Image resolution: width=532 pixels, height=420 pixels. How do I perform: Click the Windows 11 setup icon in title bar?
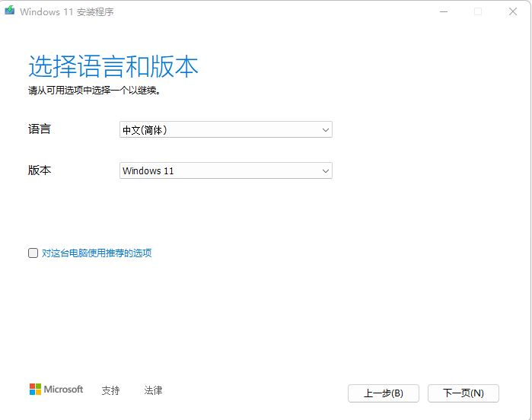tap(9, 11)
